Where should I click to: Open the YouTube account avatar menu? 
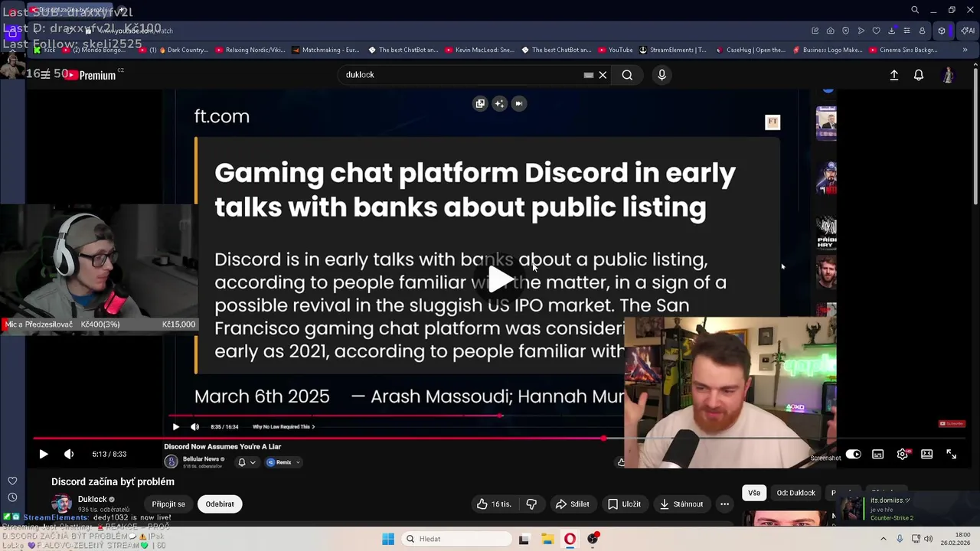pos(948,75)
